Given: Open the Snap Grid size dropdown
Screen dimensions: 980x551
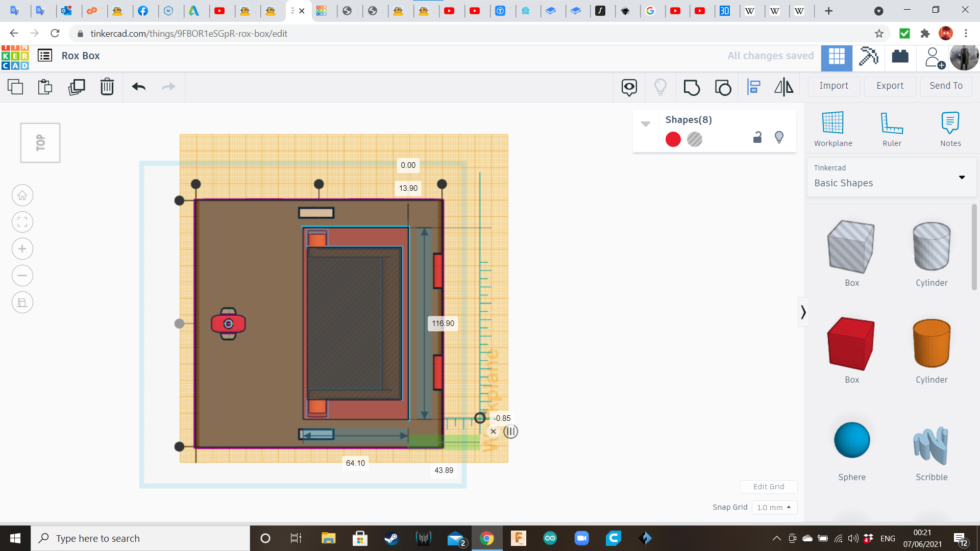Looking at the screenshot, I should point(774,507).
